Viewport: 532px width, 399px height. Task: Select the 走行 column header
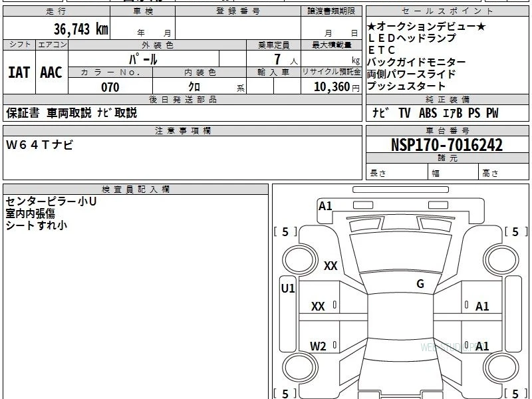pyautogui.click(x=57, y=11)
